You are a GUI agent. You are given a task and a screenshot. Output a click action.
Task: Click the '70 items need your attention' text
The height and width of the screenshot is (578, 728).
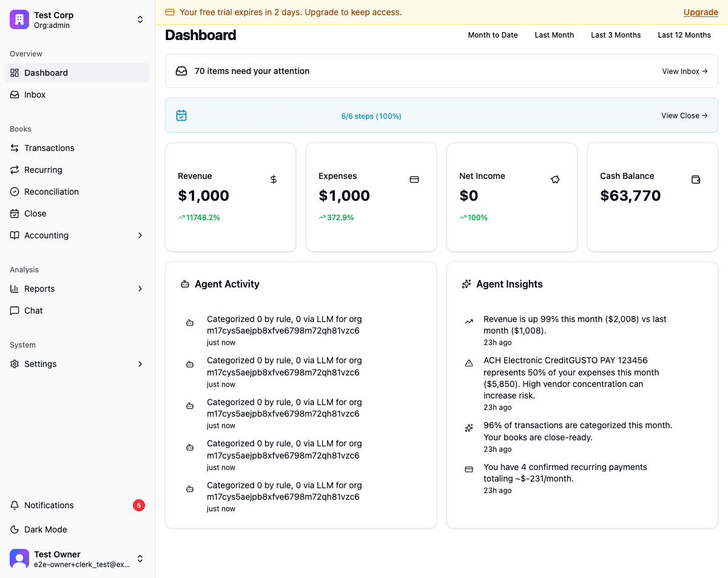(x=252, y=71)
